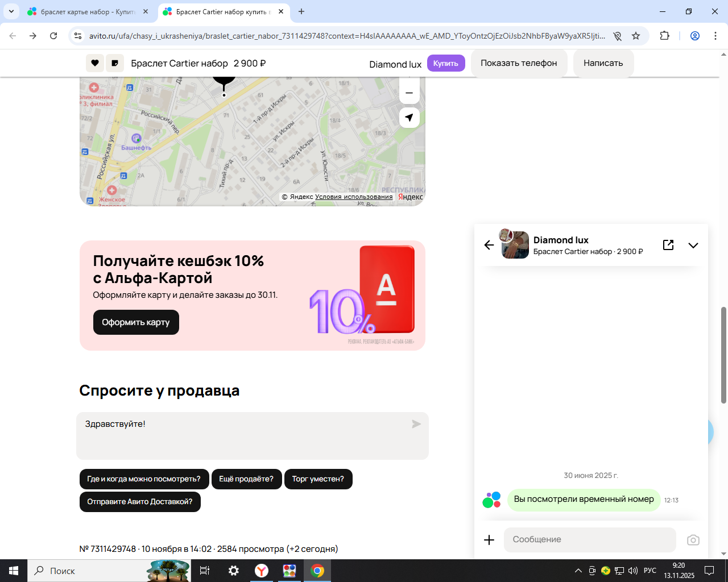Add the listing to favorites with the heart icon
The width and height of the screenshot is (728, 582).
(95, 63)
